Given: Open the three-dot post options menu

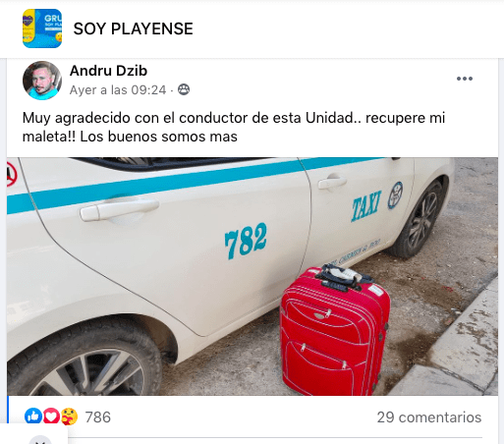Looking at the screenshot, I should [x=465, y=79].
